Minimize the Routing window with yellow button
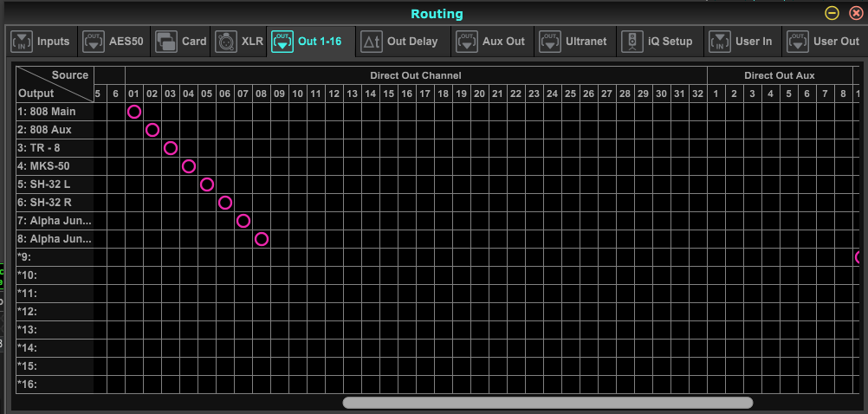The height and width of the screenshot is (414, 868). click(x=832, y=13)
